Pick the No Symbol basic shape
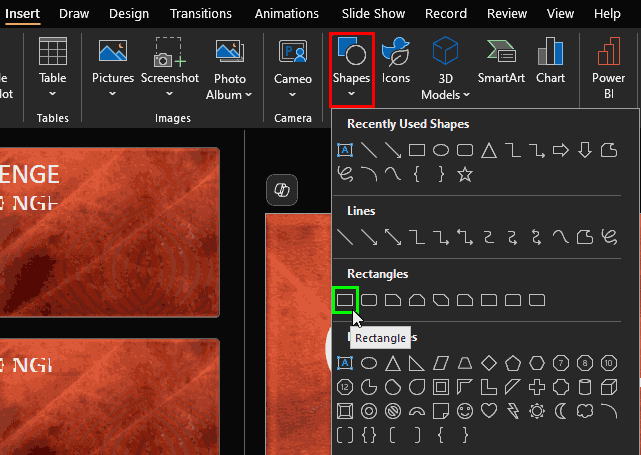The height and width of the screenshot is (455, 641). point(393,411)
